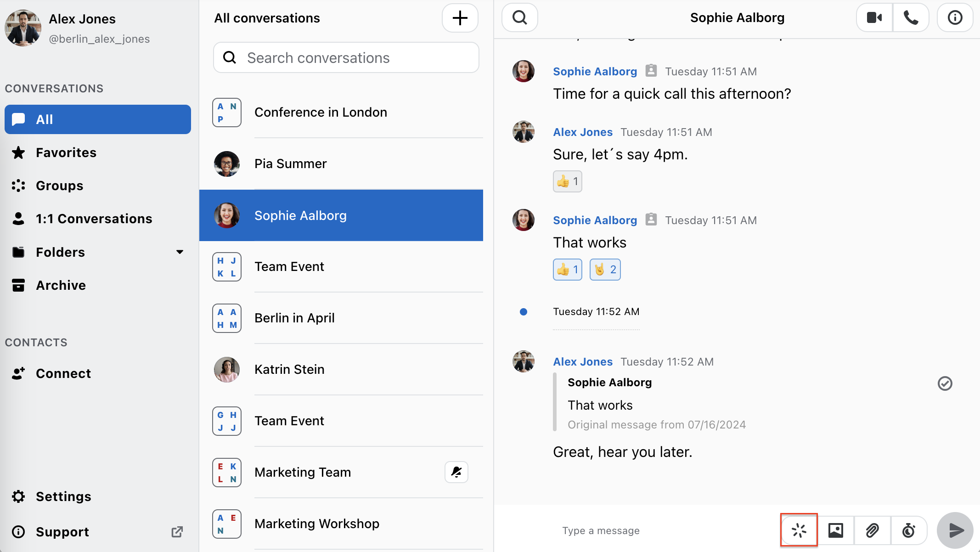Start an audio call with Sophie
Viewport: 980px width, 552px height.
(911, 18)
